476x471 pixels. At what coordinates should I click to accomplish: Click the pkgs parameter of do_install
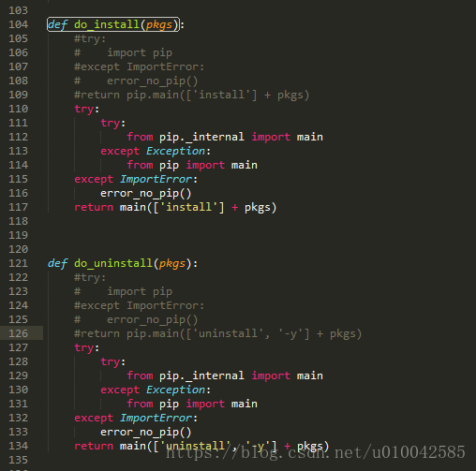coord(159,25)
